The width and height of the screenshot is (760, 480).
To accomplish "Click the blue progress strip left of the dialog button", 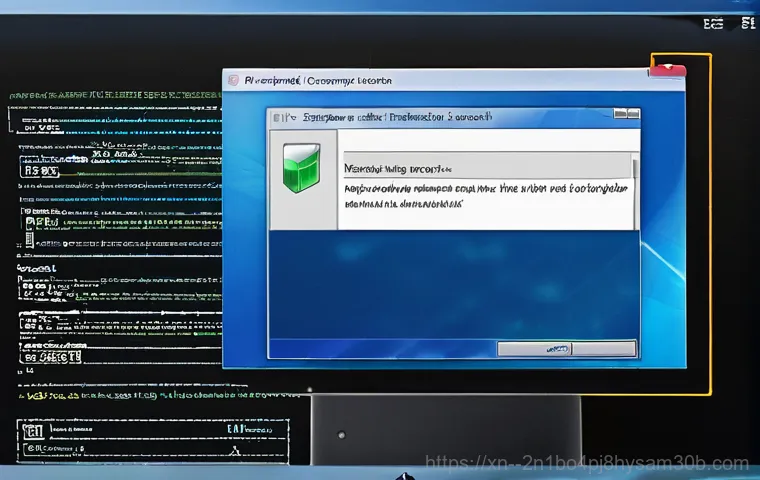I will click(382, 348).
